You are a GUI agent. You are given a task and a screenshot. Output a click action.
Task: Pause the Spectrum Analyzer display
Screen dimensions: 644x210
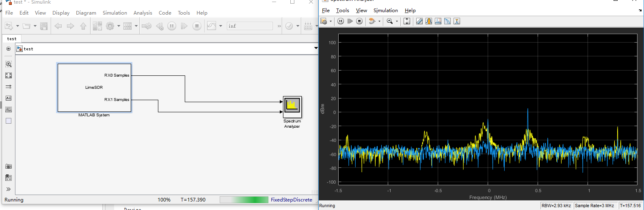point(341,21)
